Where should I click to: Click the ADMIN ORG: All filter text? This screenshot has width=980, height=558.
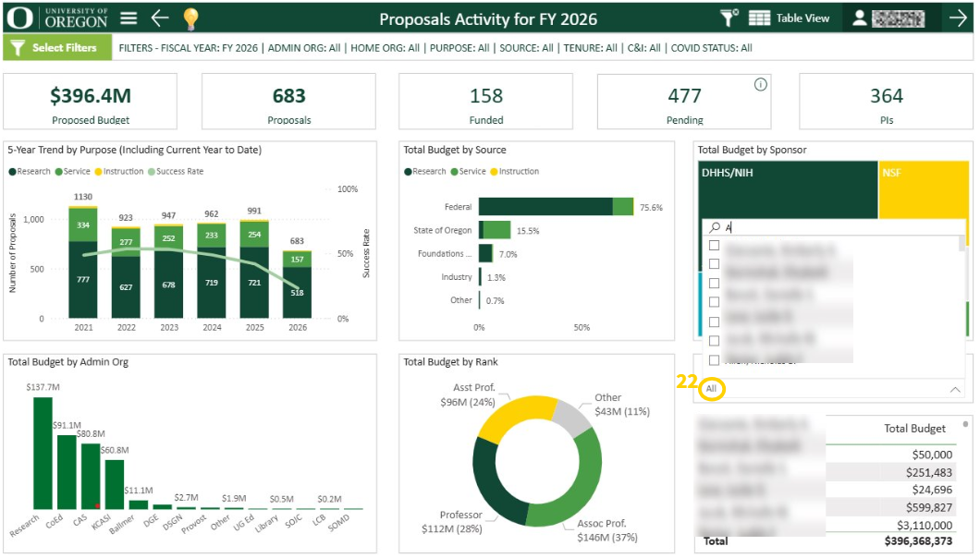pos(304,48)
